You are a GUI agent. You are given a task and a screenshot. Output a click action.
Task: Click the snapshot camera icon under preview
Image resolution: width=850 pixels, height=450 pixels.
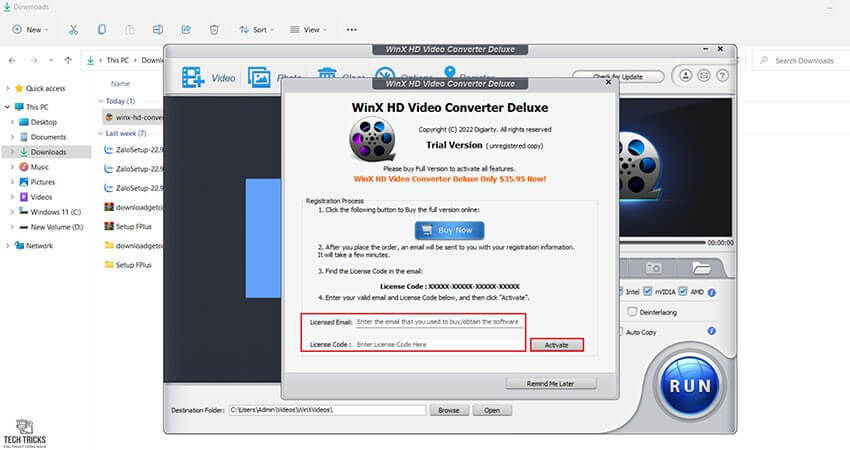coord(653,268)
